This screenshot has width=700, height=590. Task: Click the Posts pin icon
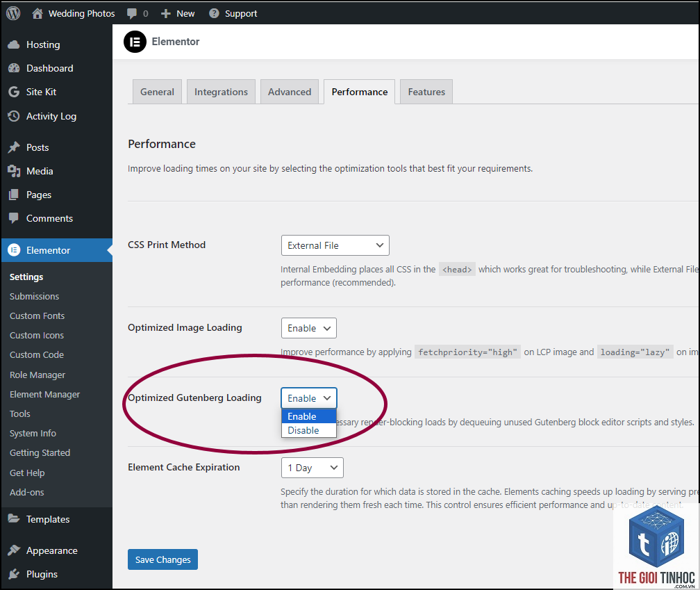coord(14,147)
